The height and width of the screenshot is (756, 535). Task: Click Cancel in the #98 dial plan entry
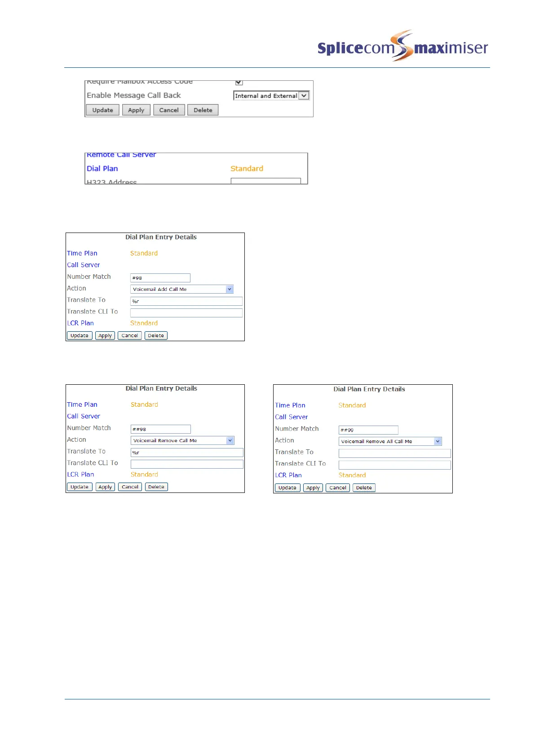130,335
